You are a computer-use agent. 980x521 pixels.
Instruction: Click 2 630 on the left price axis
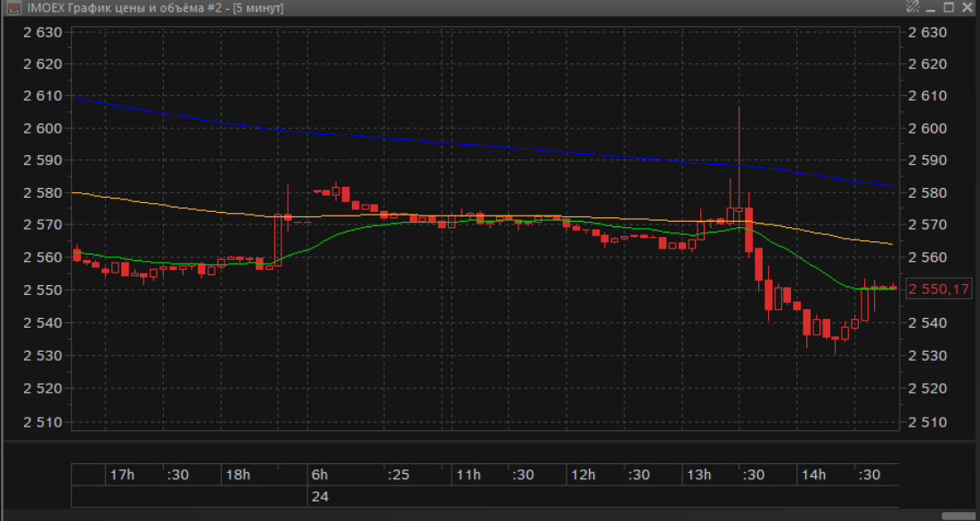[41, 32]
